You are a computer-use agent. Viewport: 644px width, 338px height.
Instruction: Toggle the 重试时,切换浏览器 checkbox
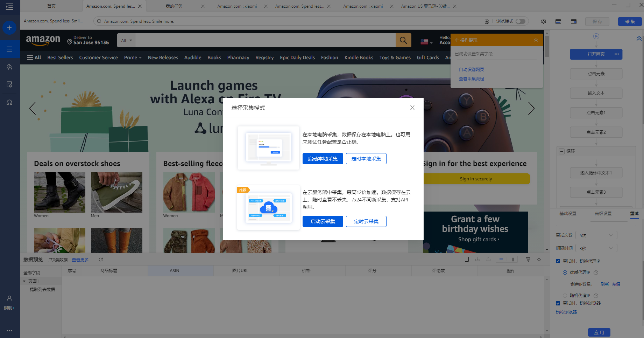pos(558,303)
